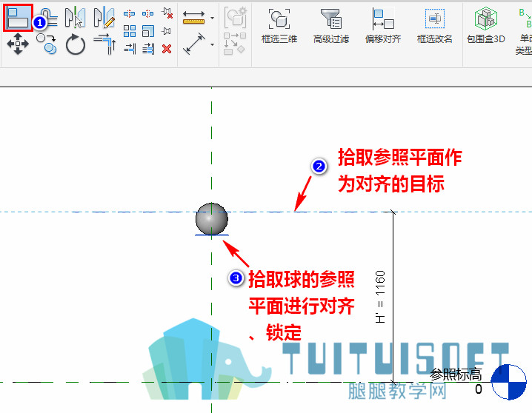Select the Split Element tool
This screenshot has height=413, width=532.
tap(129, 13)
